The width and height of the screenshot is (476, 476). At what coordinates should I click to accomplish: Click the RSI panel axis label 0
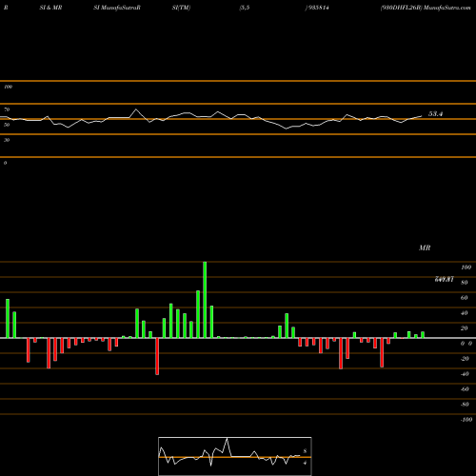point(5,163)
